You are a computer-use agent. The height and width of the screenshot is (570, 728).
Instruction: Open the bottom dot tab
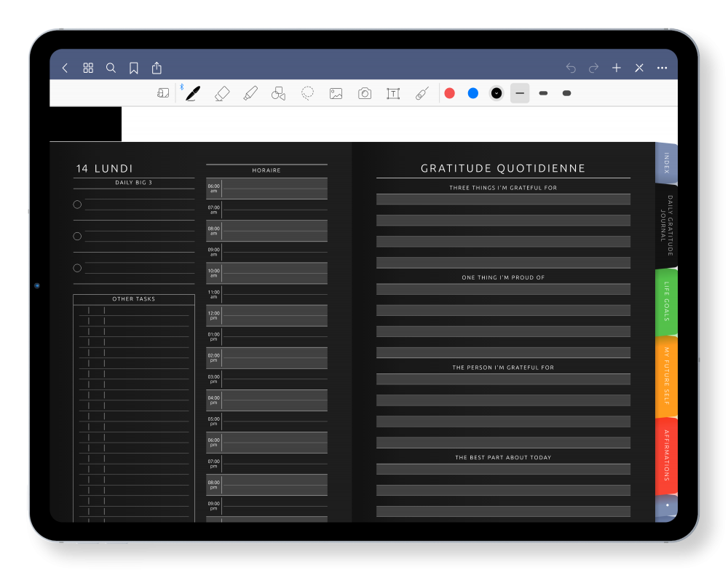tap(666, 505)
